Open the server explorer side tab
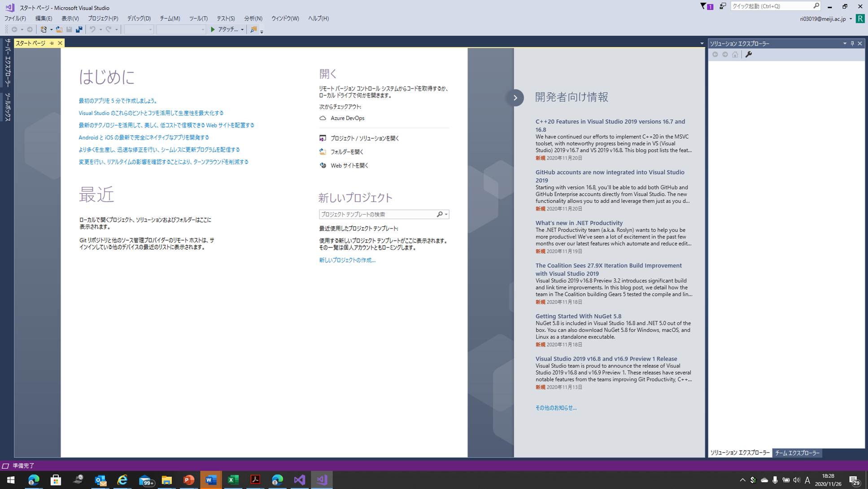Screen dimensions: 868x489 (8, 63)
